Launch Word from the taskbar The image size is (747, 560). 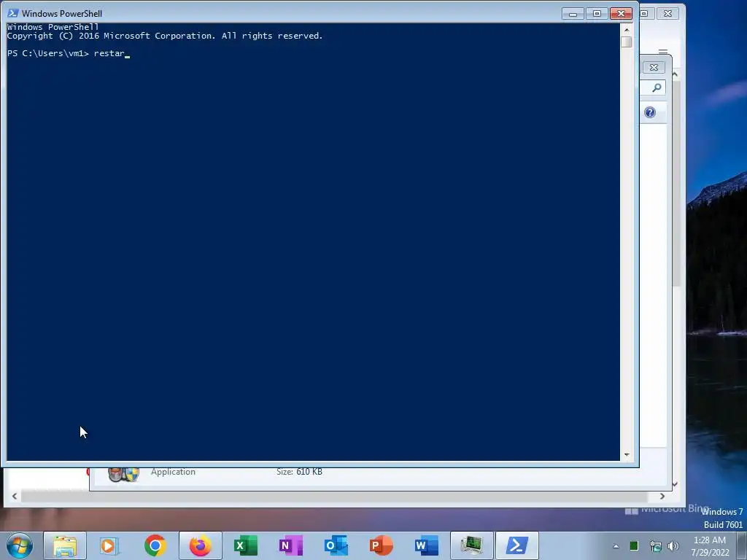[x=426, y=545]
